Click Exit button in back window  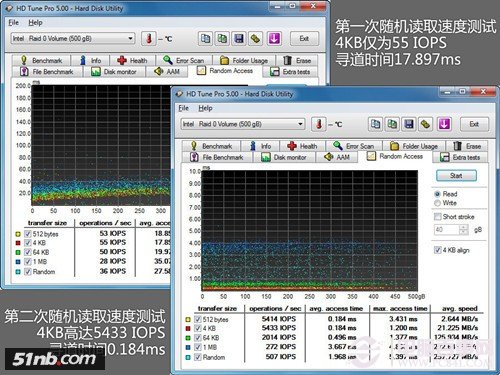304,38
